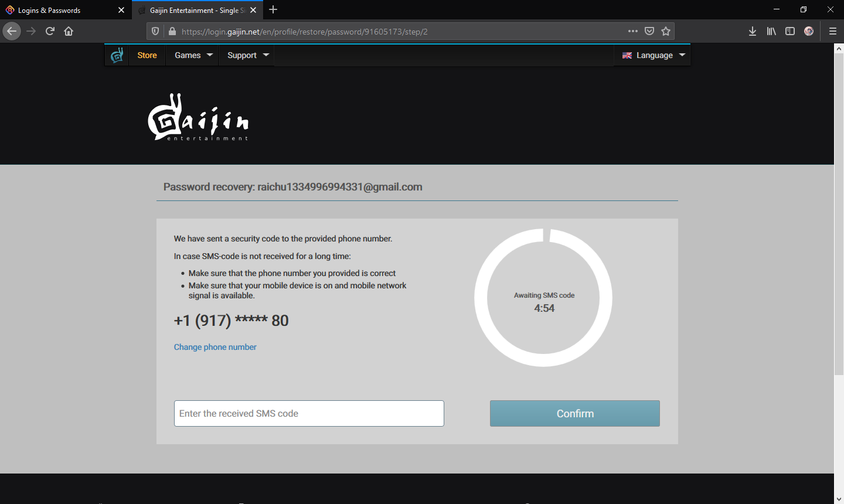Screen dimensions: 844x504
Task: Restore down the browser window
Action: pyautogui.click(x=804, y=9)
